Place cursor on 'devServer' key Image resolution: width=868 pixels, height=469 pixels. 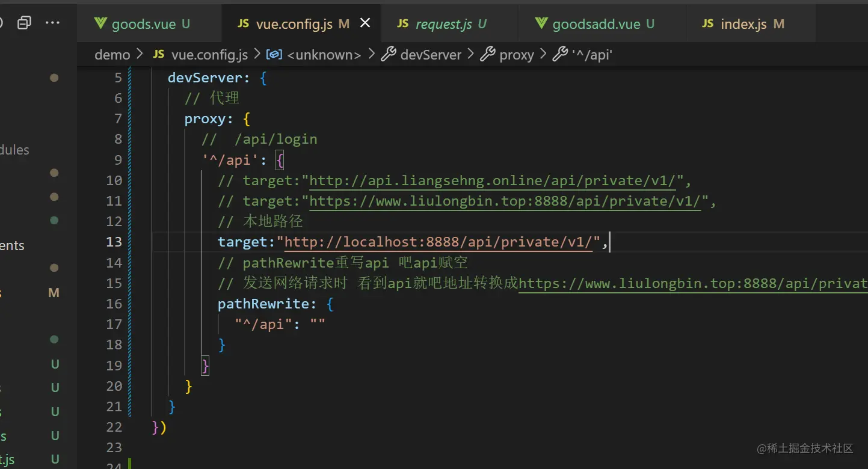pos(205,78)
